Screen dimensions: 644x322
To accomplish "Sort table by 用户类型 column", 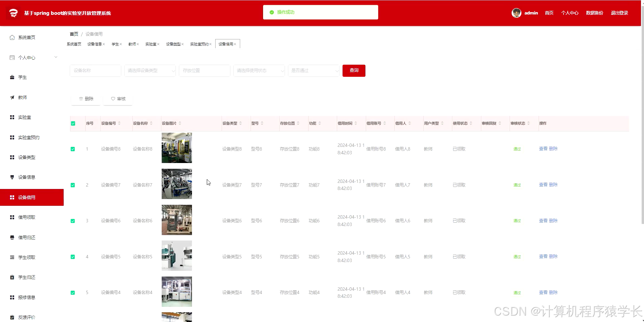I will point(442,123).
